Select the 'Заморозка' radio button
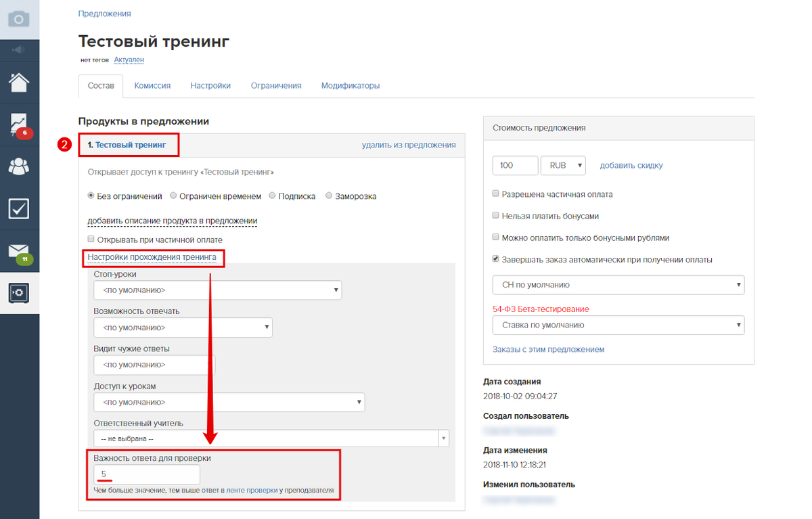This screenshot has height=519, width=812. (329, 196)
